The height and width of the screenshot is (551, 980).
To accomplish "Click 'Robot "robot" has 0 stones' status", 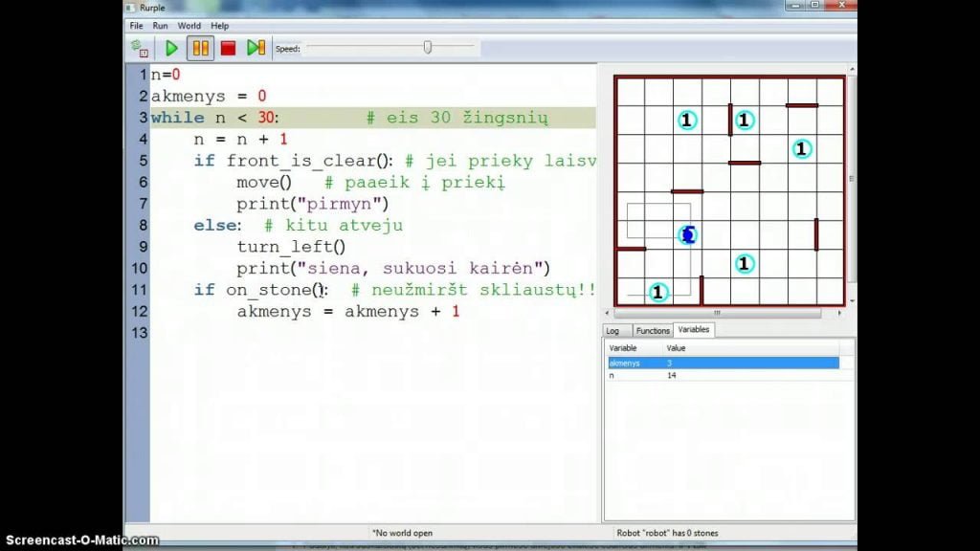I will [667, 533].
